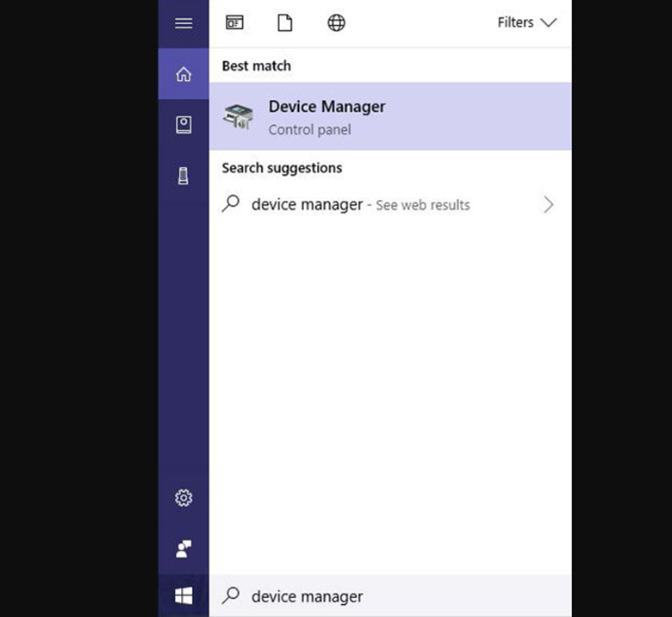
Task: Click the chevron next to Filters
Action: [x=549, y=23]
